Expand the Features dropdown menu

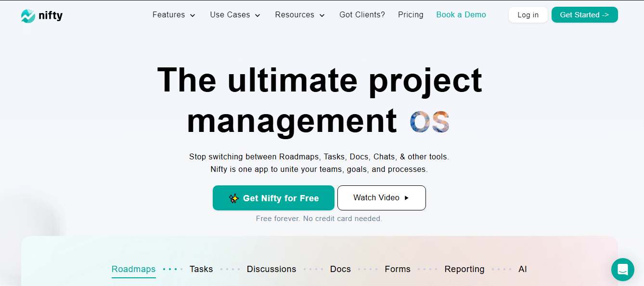coord(174,15)
